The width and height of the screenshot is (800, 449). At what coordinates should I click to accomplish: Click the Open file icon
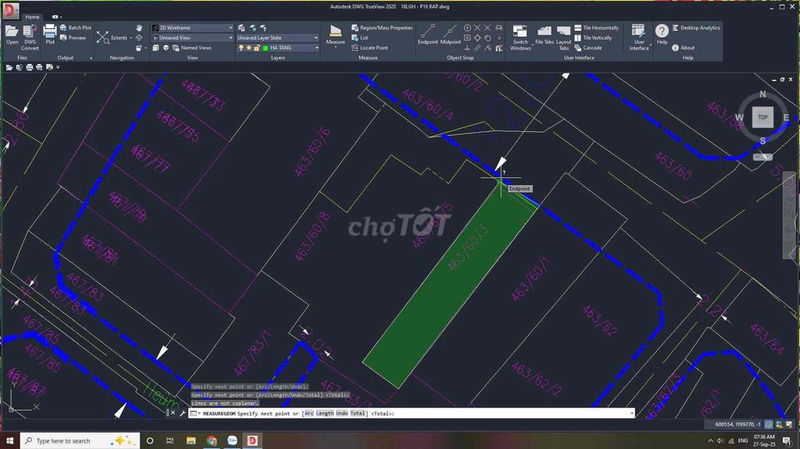[11, 33]
